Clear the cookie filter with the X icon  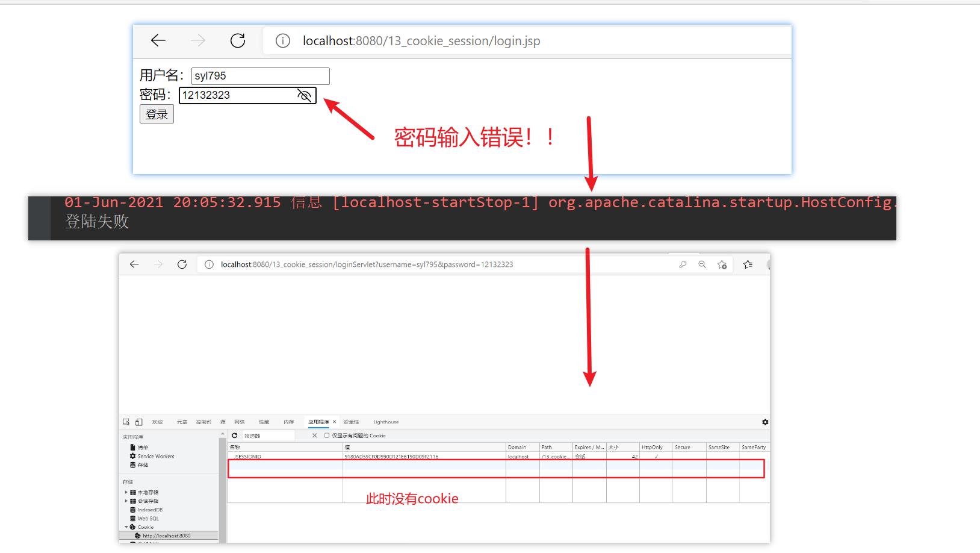click(314, 436)
